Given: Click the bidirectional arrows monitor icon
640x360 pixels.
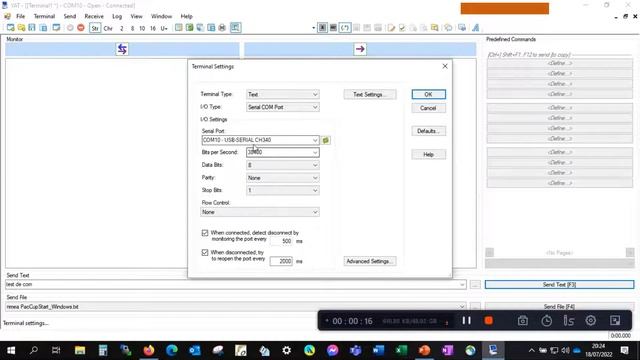Looking at the screenshot, I should (122, 49).
